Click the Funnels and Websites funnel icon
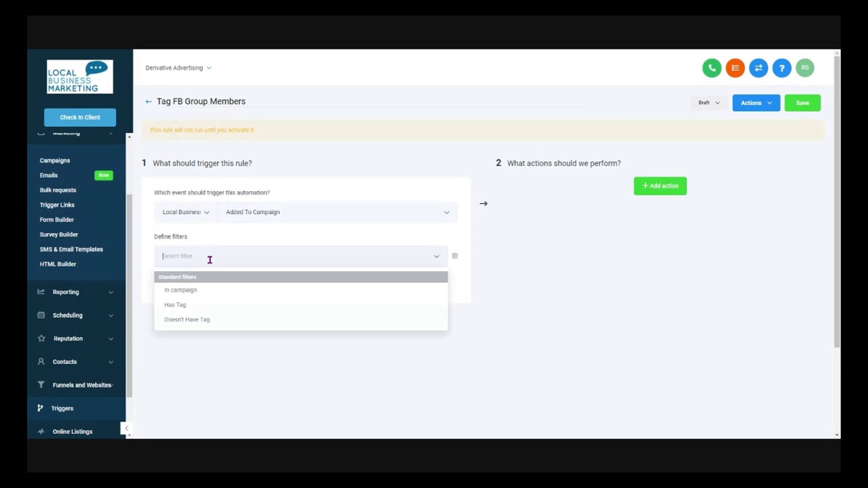This screenshot has width=868, height=488. click(41, 385)
